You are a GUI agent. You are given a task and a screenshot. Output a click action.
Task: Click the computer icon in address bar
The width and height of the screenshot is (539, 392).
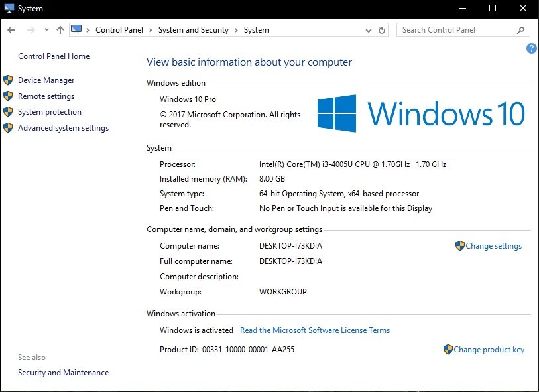pyautogui.click(x=76, y=29)
